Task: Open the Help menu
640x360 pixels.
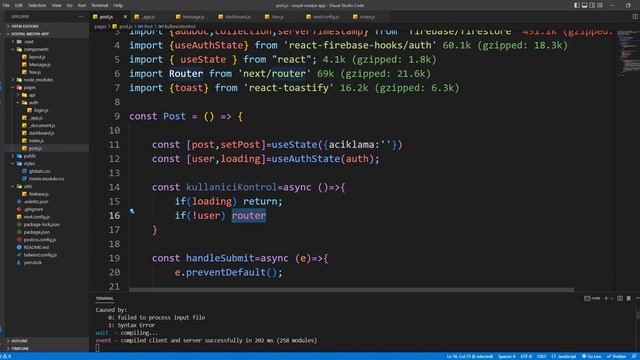Action: (118, 5)
